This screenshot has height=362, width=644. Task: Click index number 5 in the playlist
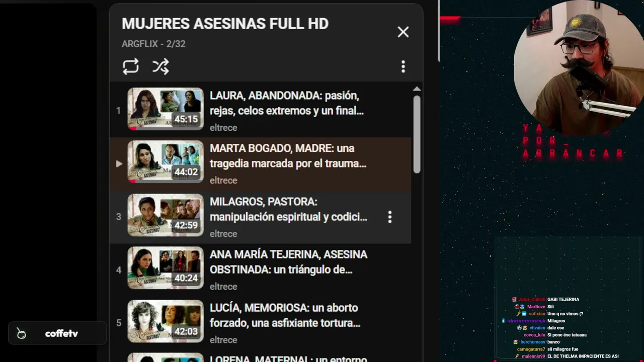[119, 323]
